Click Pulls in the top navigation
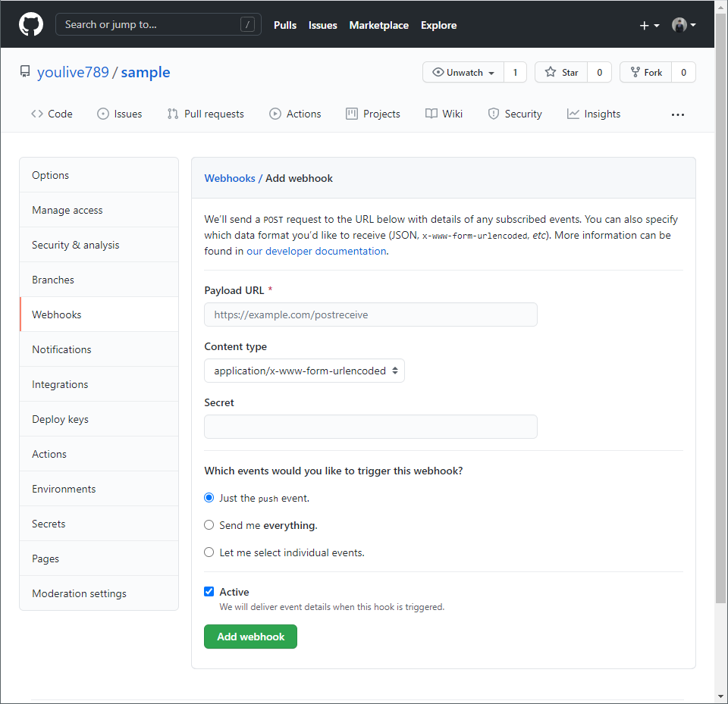The width and height of the screenshot is (728, 704). click(285, 25)
